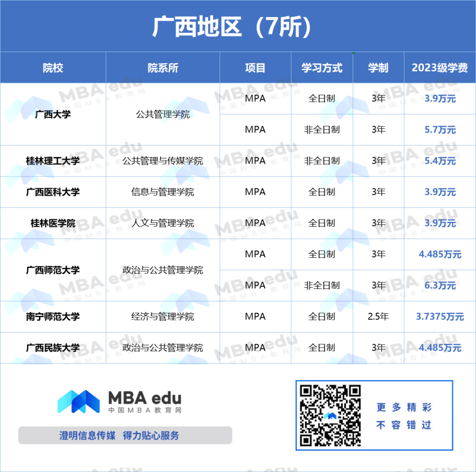Image resolution: width=476 pixels, height=472 pixels.
Task: Click the '更多精彩' text
Action: [x=404, y=407]
